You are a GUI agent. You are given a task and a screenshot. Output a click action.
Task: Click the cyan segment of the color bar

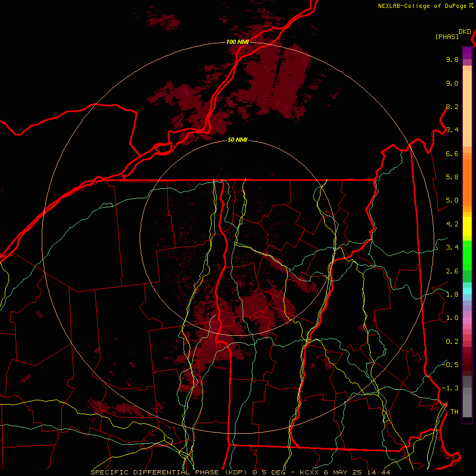[x=467, y=291]
